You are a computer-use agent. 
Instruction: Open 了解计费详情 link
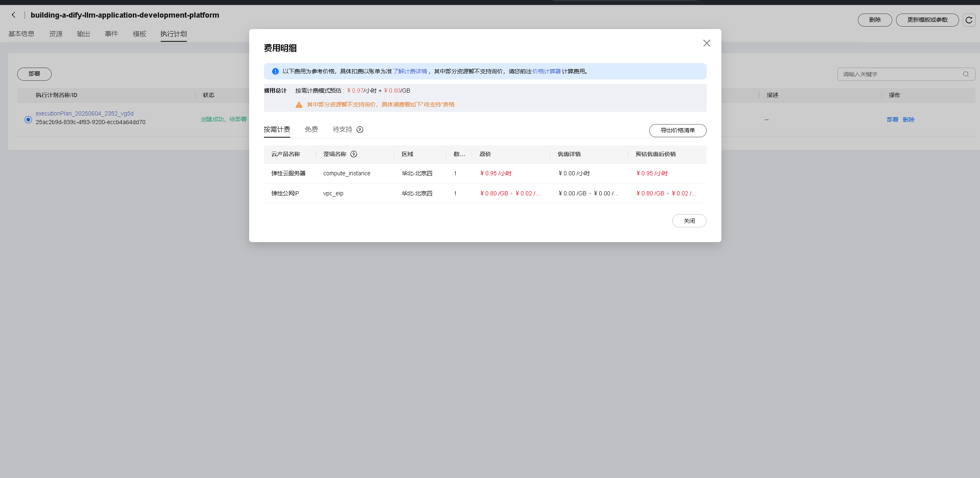coord(410,71)
